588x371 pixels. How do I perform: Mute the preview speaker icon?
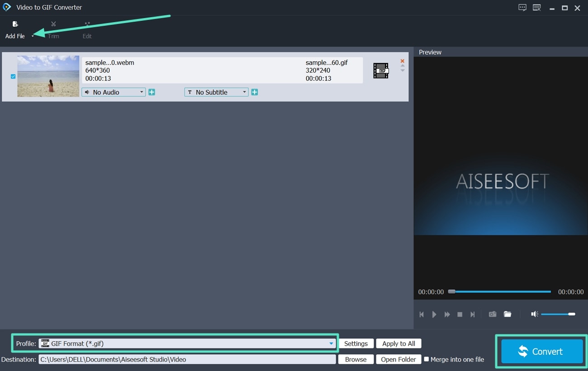[x=535, y=314]
